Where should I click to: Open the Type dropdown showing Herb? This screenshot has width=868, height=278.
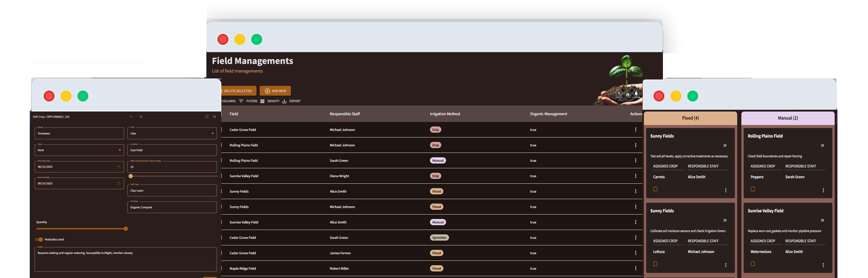point(79,150)
